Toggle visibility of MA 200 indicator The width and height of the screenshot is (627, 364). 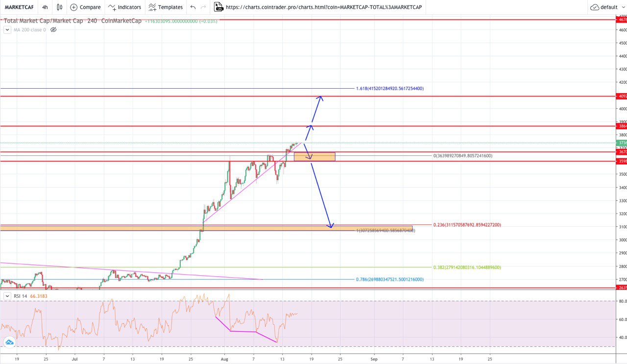54,30
